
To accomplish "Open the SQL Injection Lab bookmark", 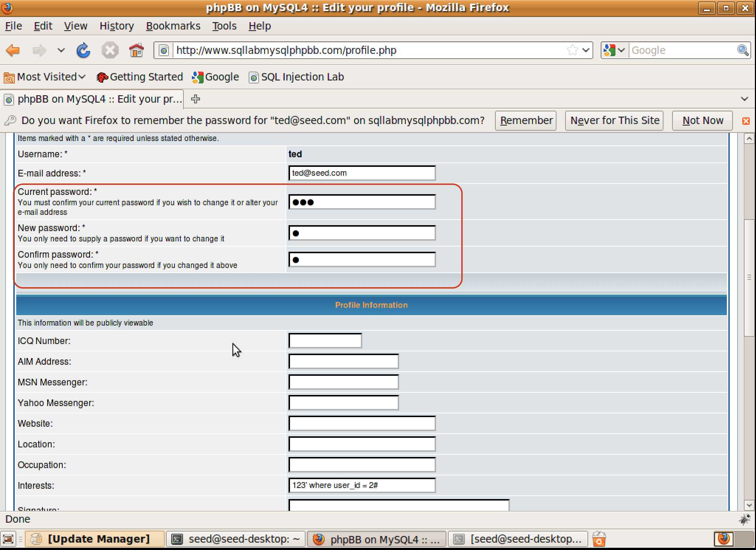I will [x=297, y=77].
